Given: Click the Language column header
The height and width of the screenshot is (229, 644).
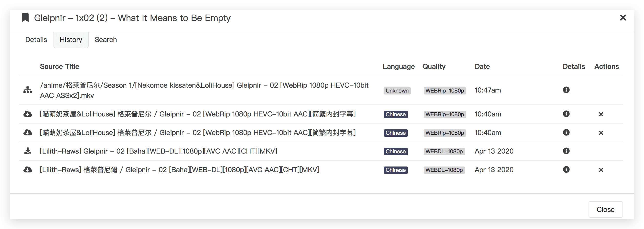Looking at the screenshot, I should click(x=398, y=66).
